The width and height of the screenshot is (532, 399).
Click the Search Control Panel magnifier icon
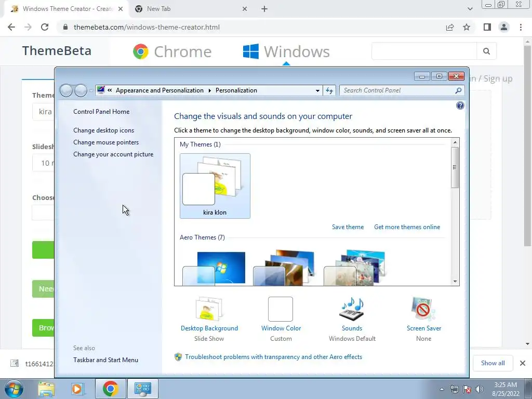(x=458, y=90)
